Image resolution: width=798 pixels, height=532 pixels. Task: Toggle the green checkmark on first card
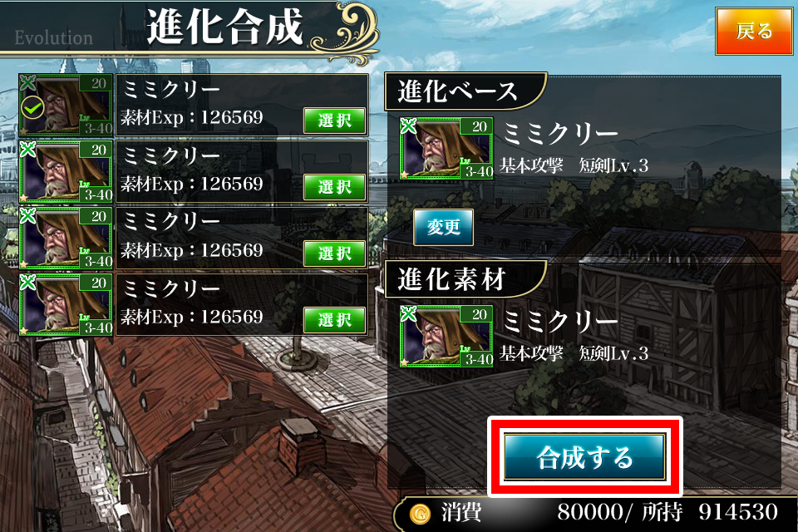[33, 108]
